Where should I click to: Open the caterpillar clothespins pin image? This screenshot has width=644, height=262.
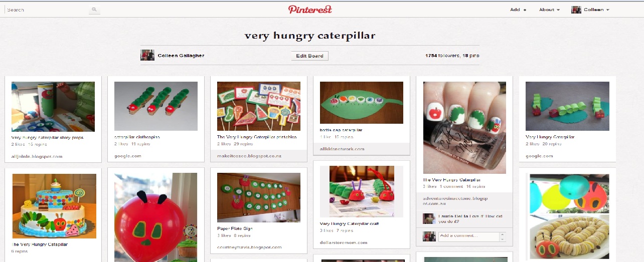click(156, 106)
